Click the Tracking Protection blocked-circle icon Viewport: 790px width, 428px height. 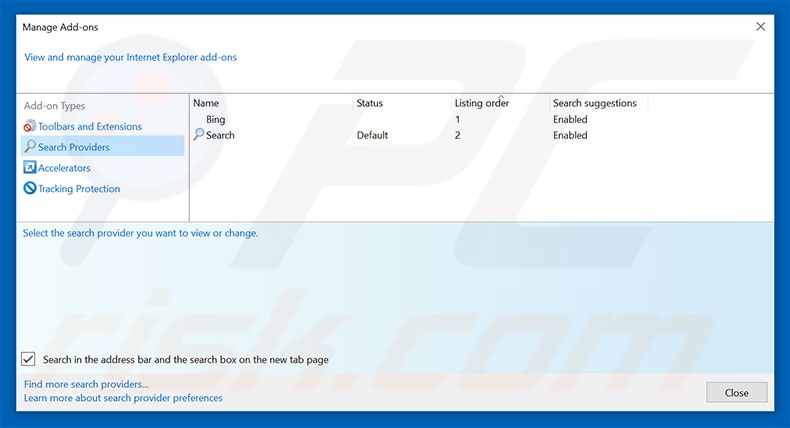[30, 188]
